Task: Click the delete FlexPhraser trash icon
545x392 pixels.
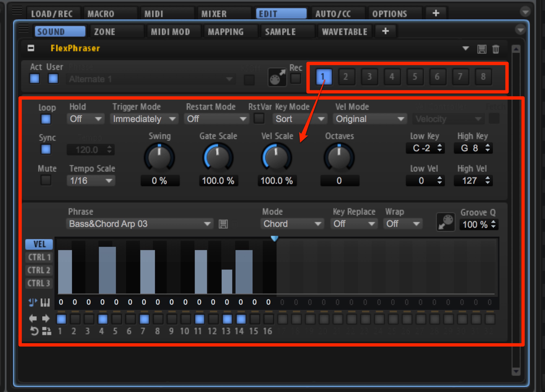Action: (496, 49)
